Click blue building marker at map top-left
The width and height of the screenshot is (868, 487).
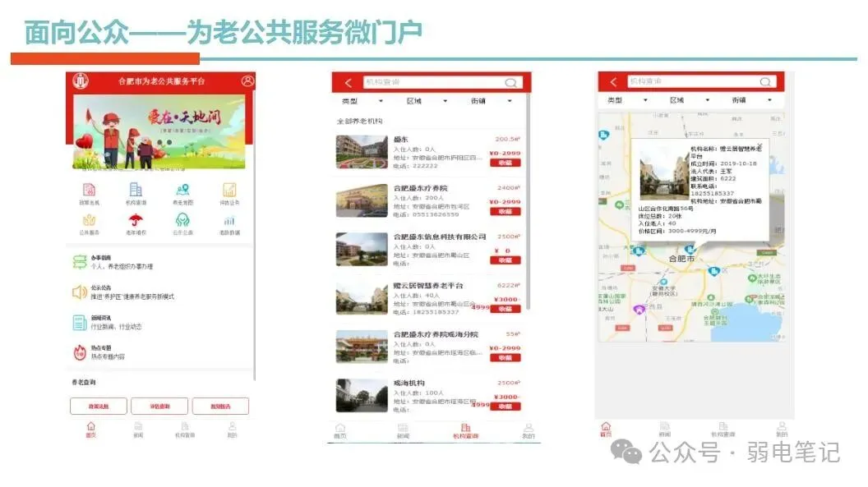pyautogui.click(x=603, y=135)
